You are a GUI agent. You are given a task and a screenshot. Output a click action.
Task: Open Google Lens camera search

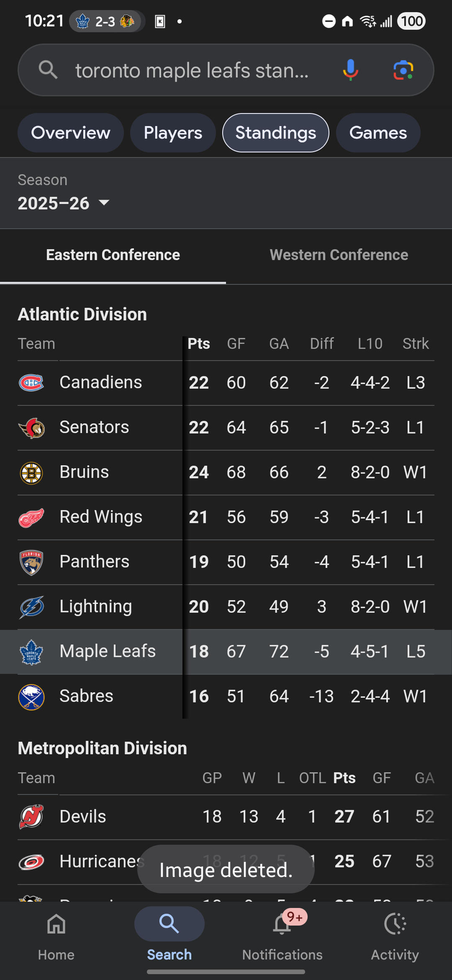point(403,70)
